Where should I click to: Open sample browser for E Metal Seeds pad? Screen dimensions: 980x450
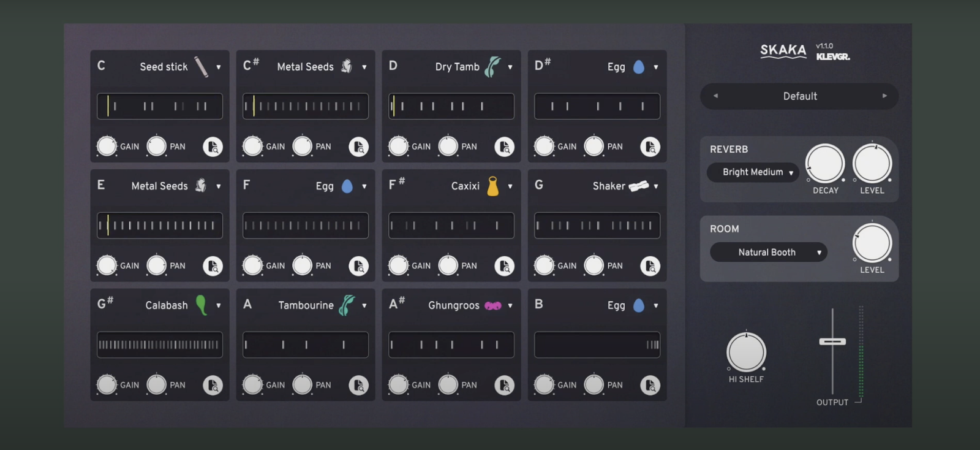(213, 266)
